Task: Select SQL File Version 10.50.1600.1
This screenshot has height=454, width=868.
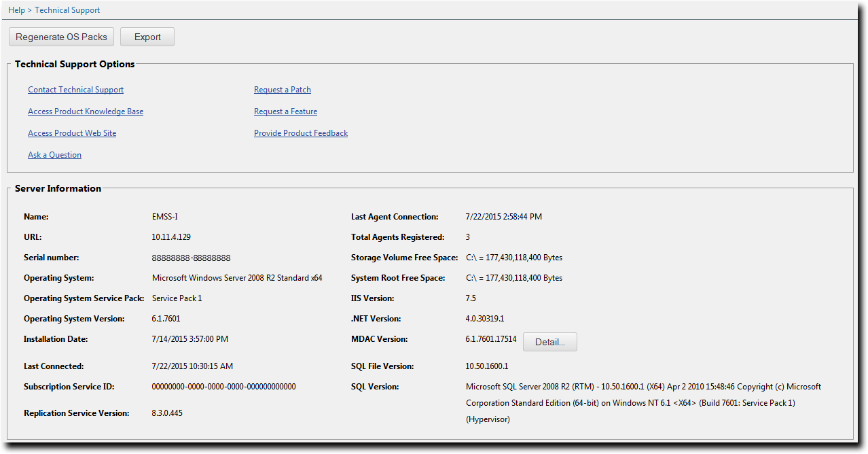Action: click(487, 366)
